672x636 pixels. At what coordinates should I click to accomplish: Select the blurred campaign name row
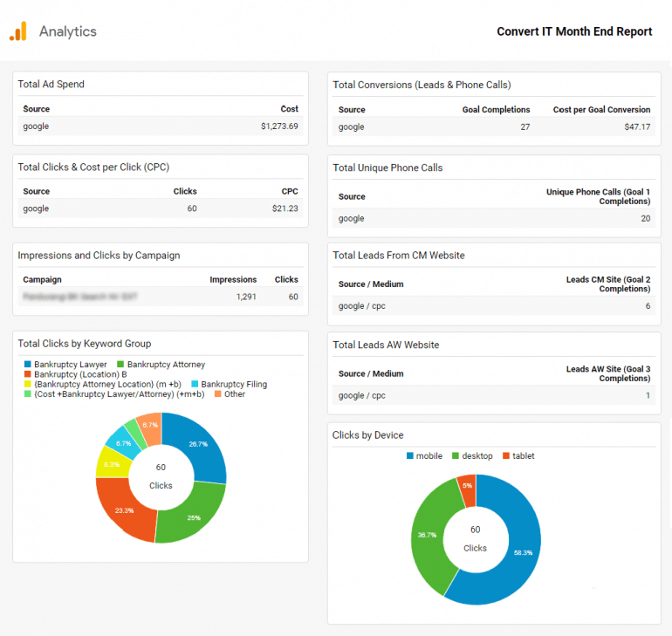coord(81,297)
